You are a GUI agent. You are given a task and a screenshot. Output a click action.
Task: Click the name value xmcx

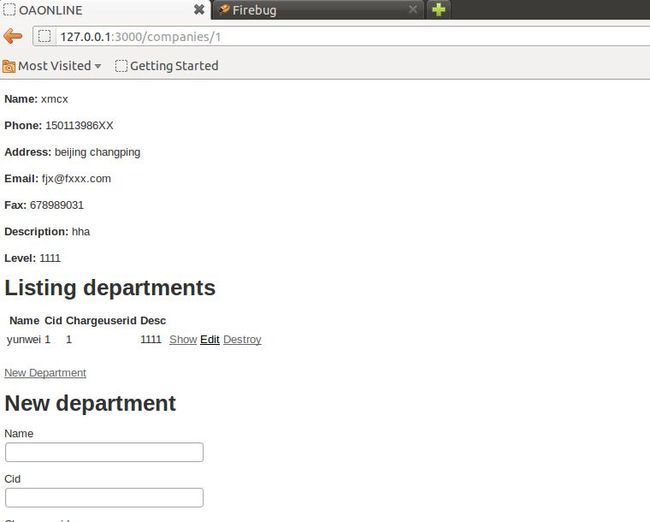(54, 99)
